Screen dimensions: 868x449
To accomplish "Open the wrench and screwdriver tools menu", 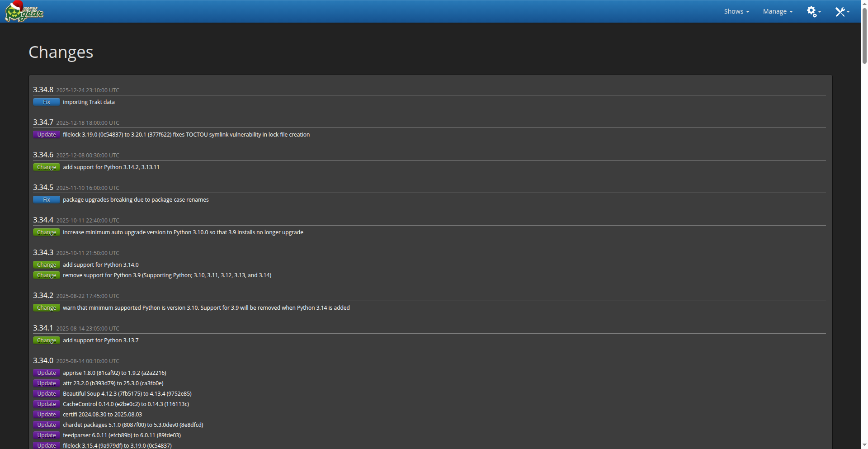I will (x=841, y=12).
